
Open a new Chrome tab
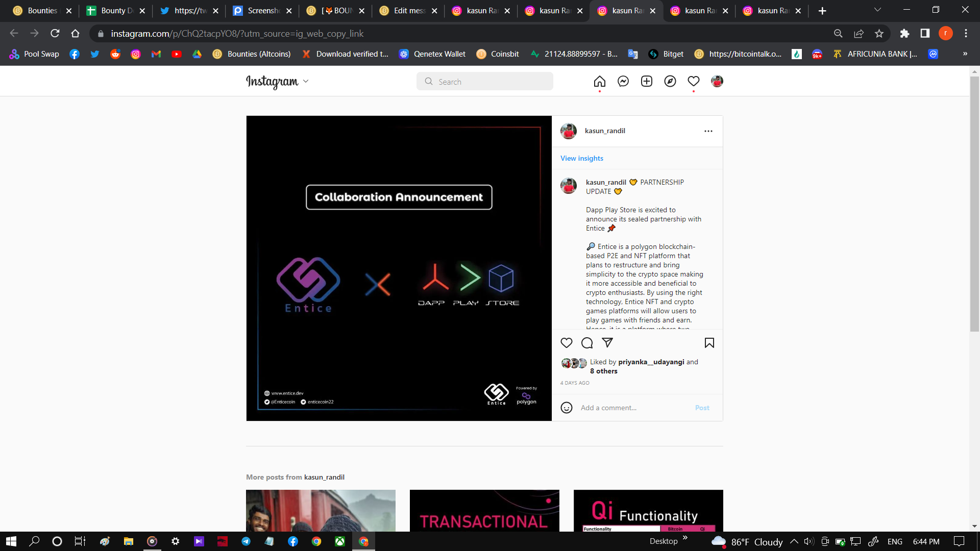pyautogui.click(x=822, y=11)
